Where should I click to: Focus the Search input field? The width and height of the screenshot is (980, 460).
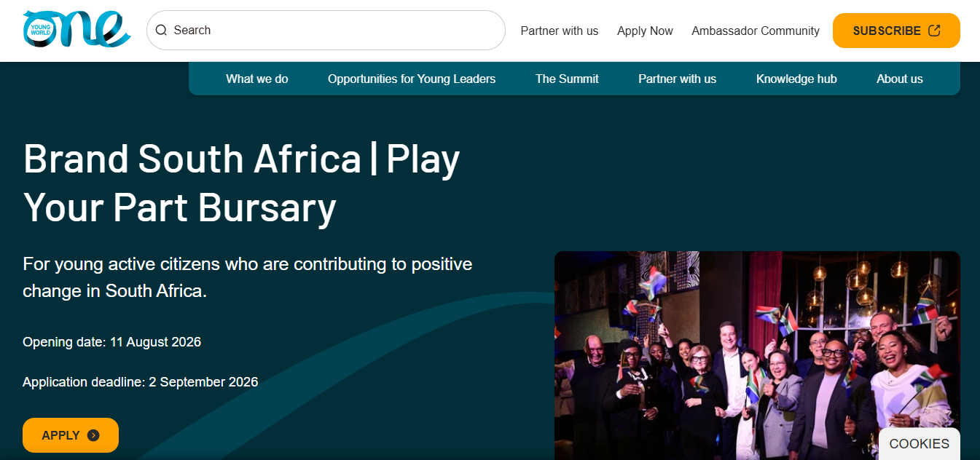[326, 30]
